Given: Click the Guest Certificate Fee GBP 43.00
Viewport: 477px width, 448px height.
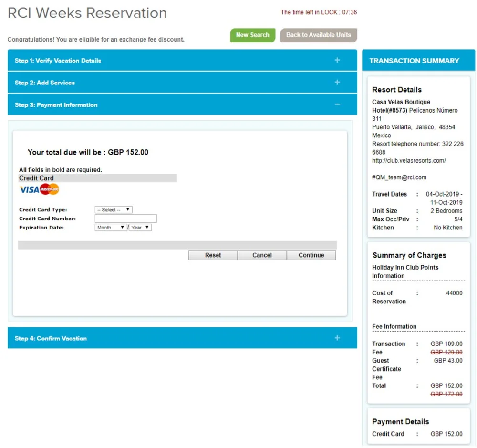Looking at the screenshot, I should (448, 361).
